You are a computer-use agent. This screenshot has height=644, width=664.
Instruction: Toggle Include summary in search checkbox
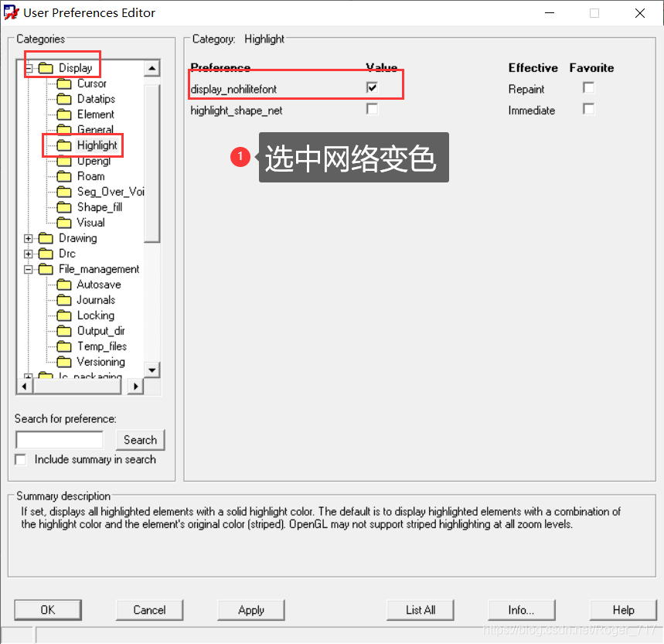[21, 460]
